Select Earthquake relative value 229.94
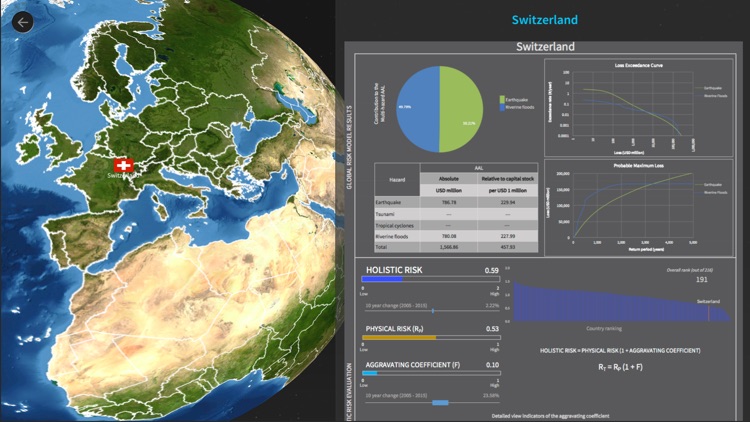 [x=507, y=202]
